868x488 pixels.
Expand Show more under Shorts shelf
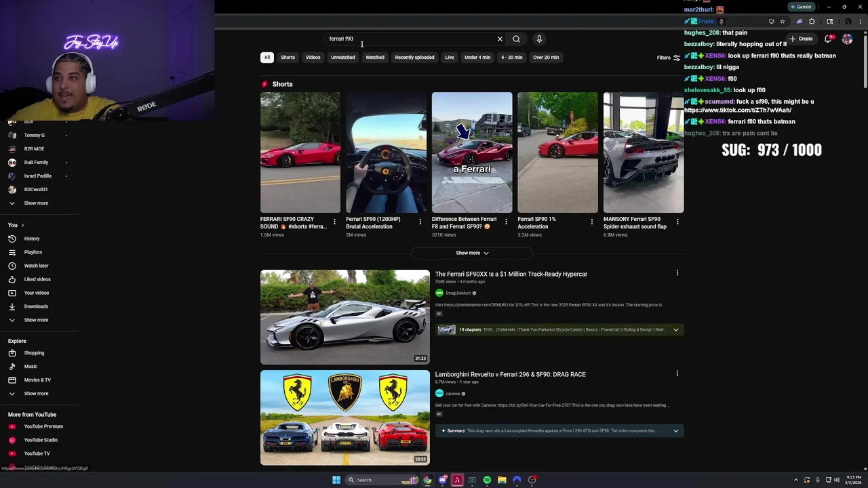pos(472,253)
